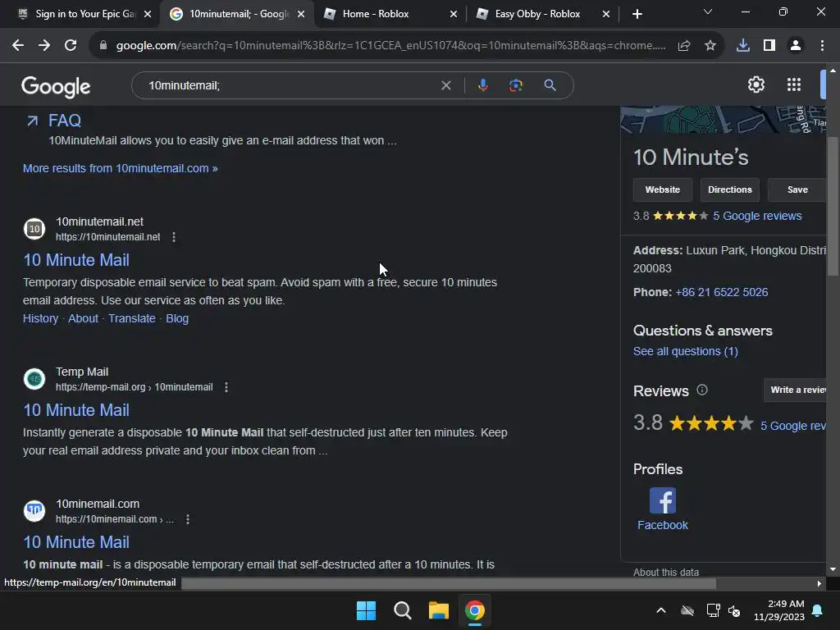Open more options for 10minemail.com result
Screen dimensions: 840x630
[x=188, y=519]
